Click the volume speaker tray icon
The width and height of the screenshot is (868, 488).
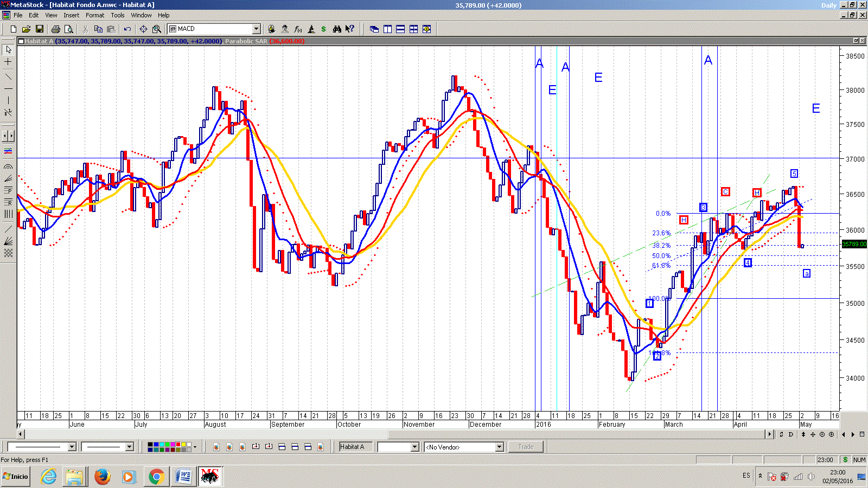(x=811, y=477)
